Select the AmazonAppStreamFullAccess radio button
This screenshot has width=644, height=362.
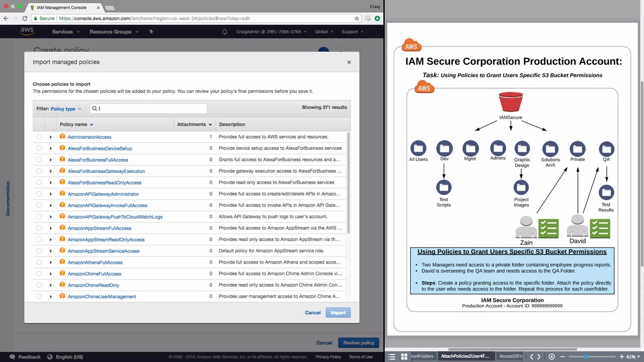[x=39, y=228]
